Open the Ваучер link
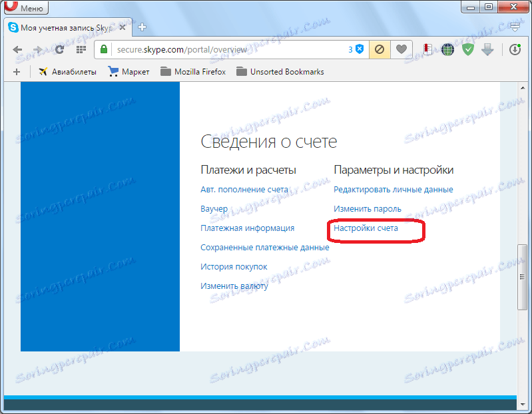 click(214, 209)
